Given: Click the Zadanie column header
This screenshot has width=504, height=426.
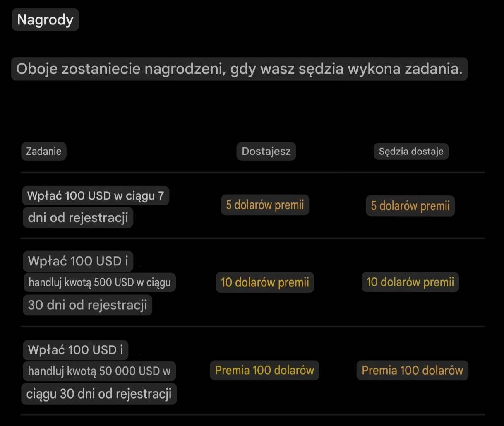Looking at the screenshot, I should click(44, 151).
